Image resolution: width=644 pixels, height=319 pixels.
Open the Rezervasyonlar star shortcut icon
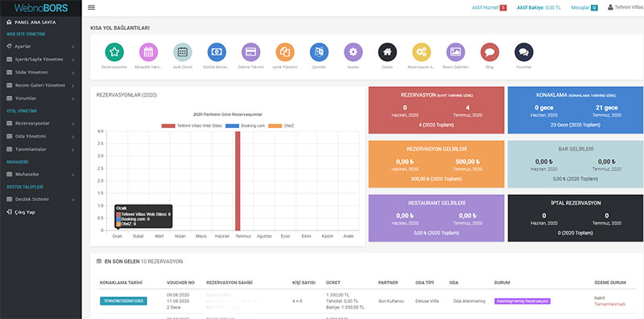click(x=114, y=52)
